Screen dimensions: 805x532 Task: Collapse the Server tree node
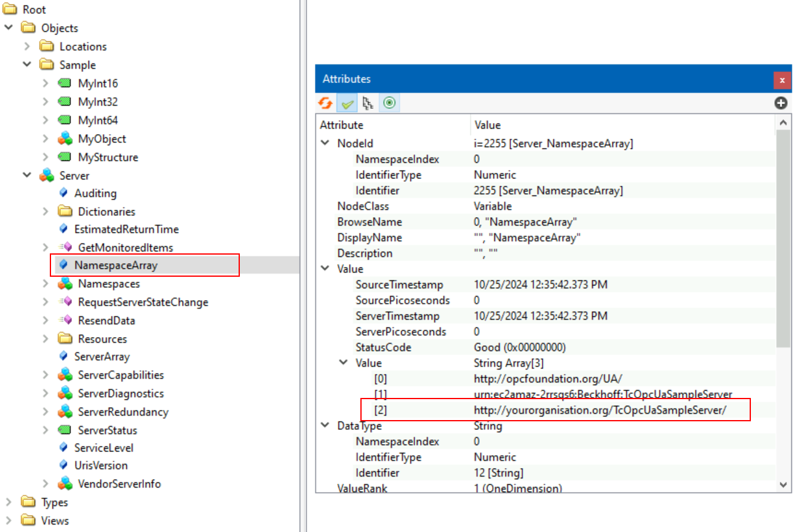[x=27, y=175]
